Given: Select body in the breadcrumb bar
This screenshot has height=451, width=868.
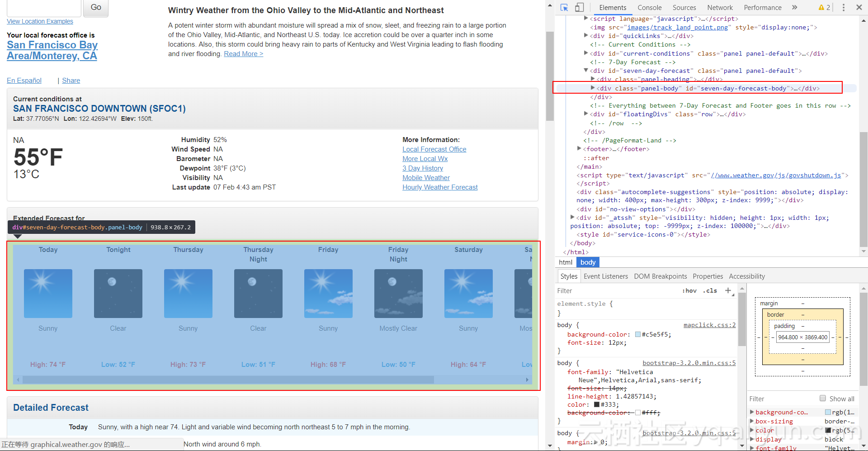Looking at the screenshot, I should pos(588,262).
